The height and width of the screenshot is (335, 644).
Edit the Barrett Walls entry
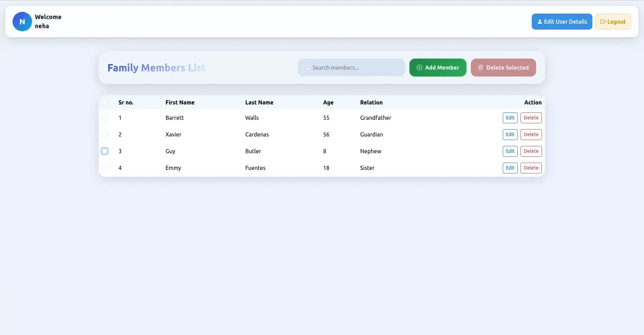coord(510,118)
